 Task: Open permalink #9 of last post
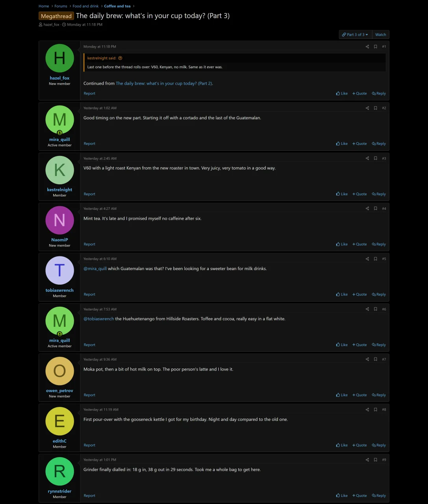pos(384,460)
